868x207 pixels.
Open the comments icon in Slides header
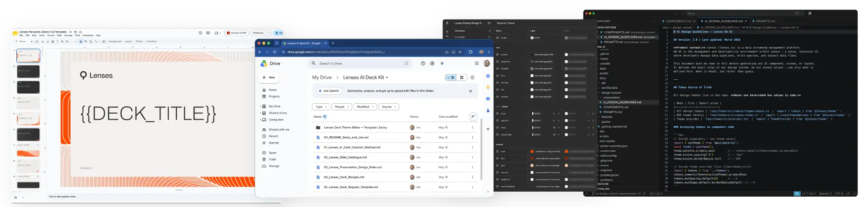coord(208,33)
